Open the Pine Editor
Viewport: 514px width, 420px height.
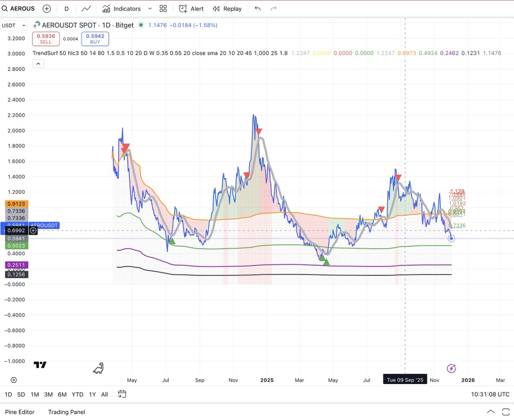(20, 412)
